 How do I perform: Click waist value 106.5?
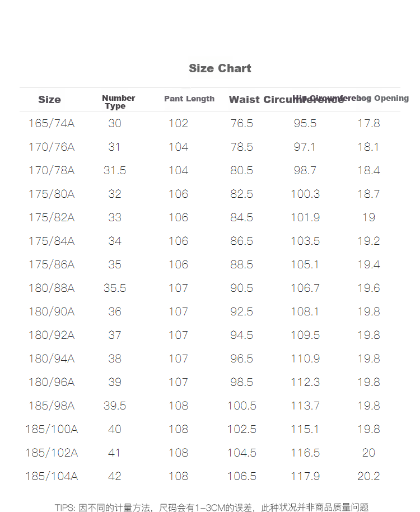pyautogui.click(x=242, y=476)
